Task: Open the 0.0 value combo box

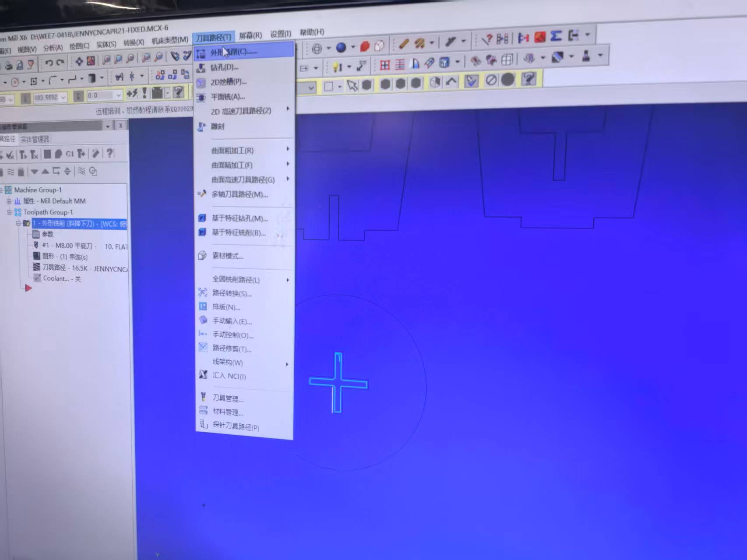Action: [104, 95]
